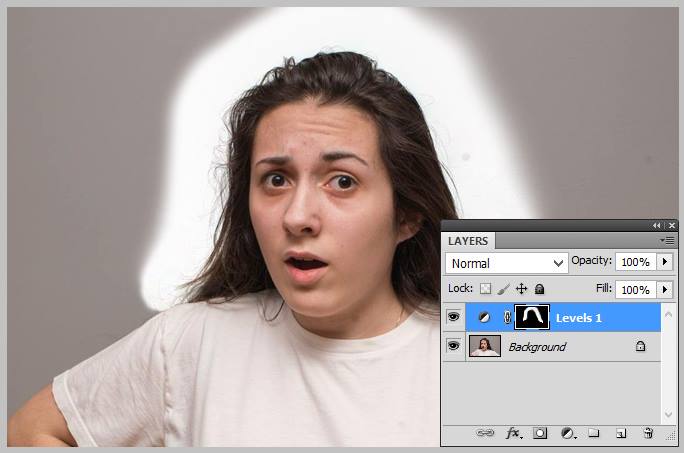Click the Levels adjustment icon on Levels 1
684x453 pixels.
pos(485,317)
